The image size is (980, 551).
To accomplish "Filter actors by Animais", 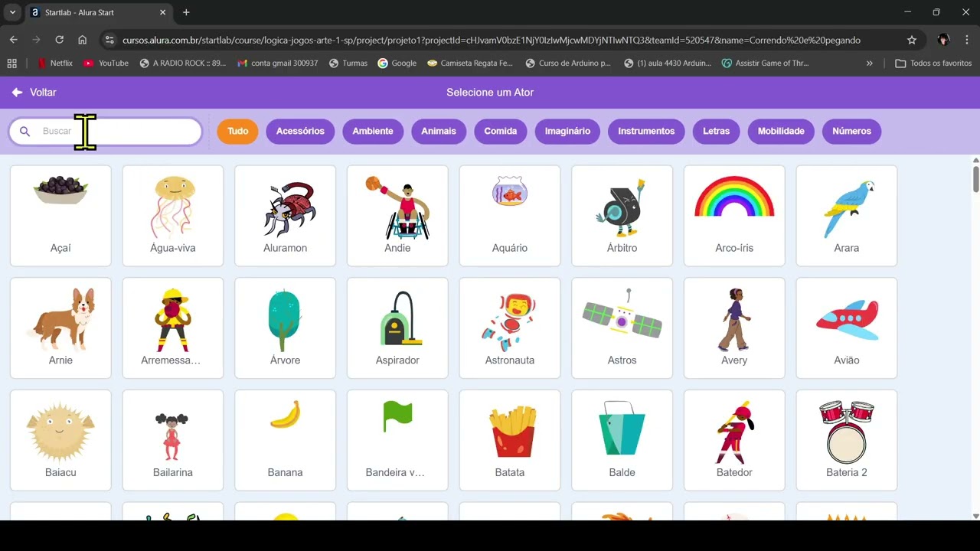I will 439,131.
